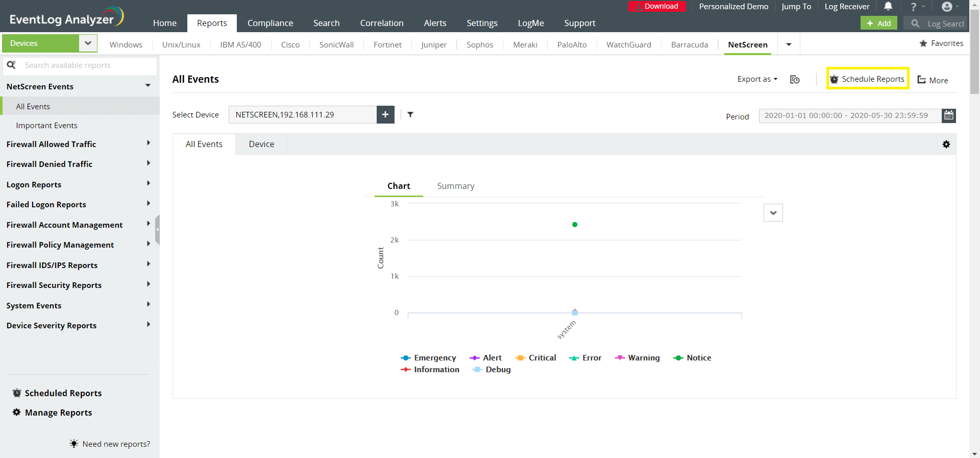
Task: Open the Period calendar picker icon
Action: coord(949,115)
